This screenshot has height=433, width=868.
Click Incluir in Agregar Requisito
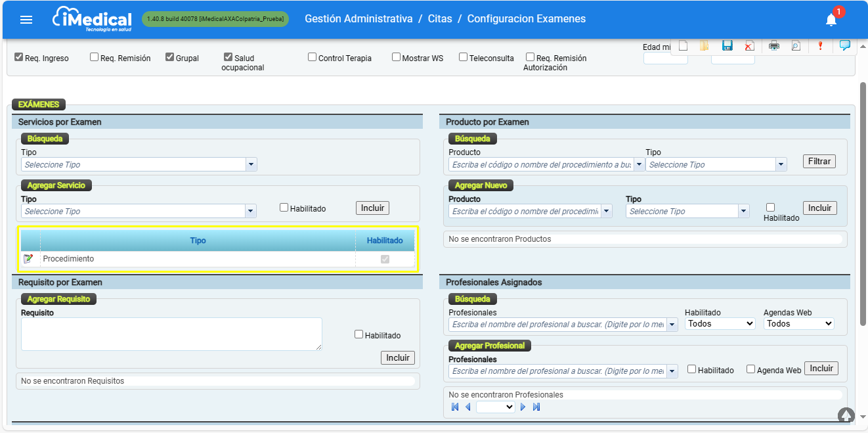pyautogui.click(x=398, y=357)
